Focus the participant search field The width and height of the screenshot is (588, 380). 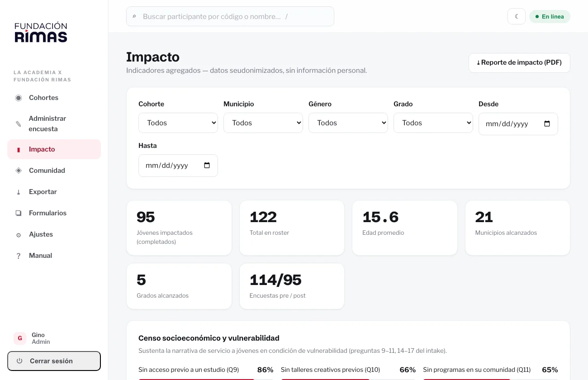coord(230,16)
